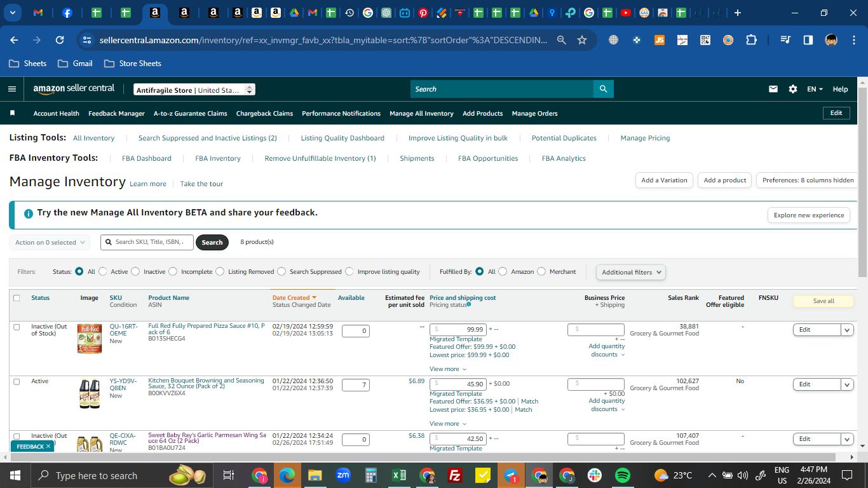
Task: Click Explore new experience button
Action: click(x=809, y=215)
